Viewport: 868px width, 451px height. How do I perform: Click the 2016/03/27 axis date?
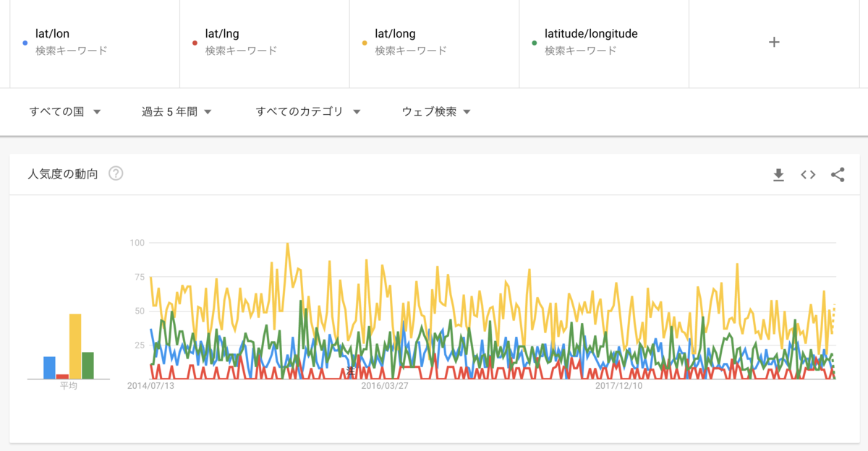pyautogui.click(x=385, y=386)
